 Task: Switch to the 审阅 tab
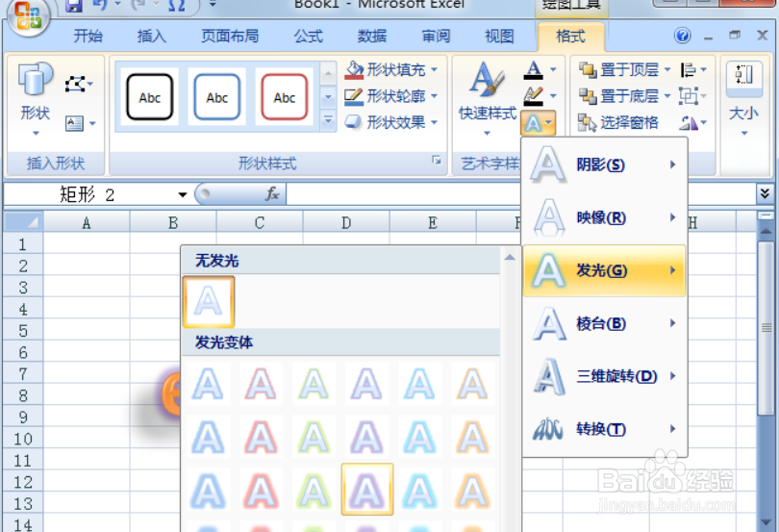(436, 36)
